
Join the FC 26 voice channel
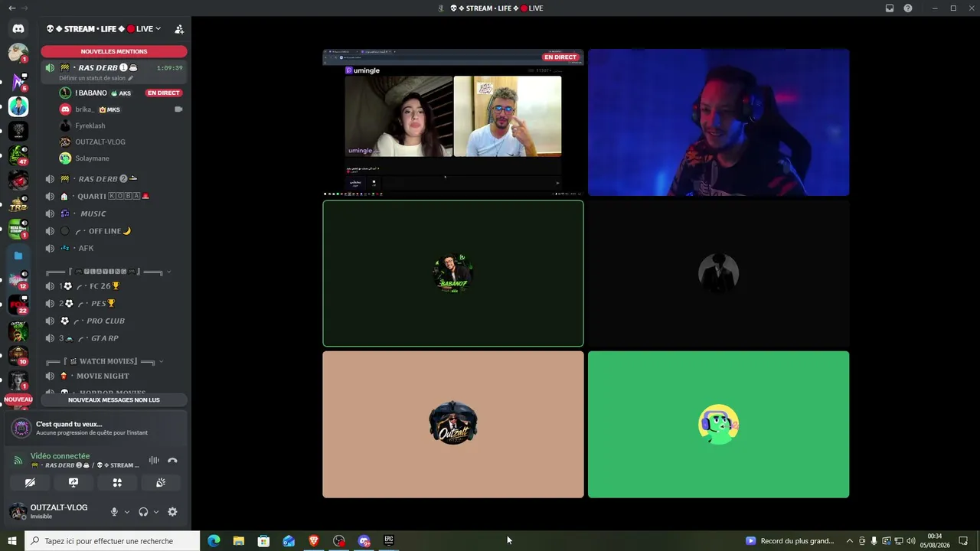coord(114,286)
